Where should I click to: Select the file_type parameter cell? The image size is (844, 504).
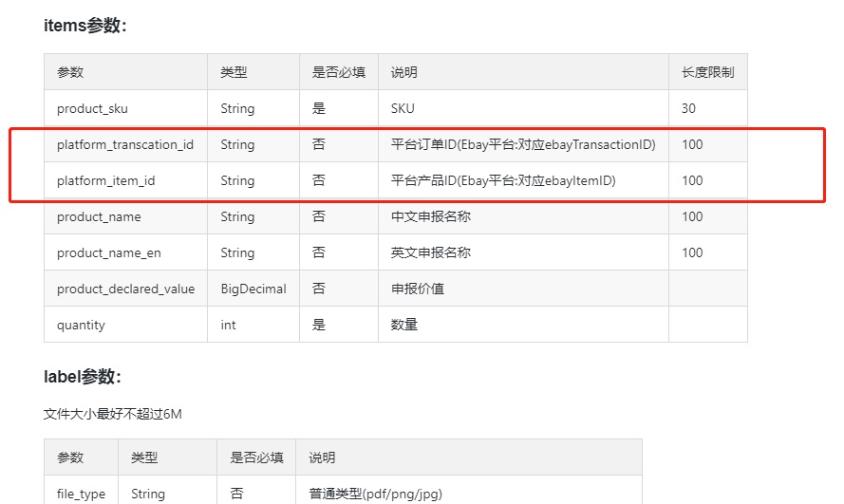point(81,494)
